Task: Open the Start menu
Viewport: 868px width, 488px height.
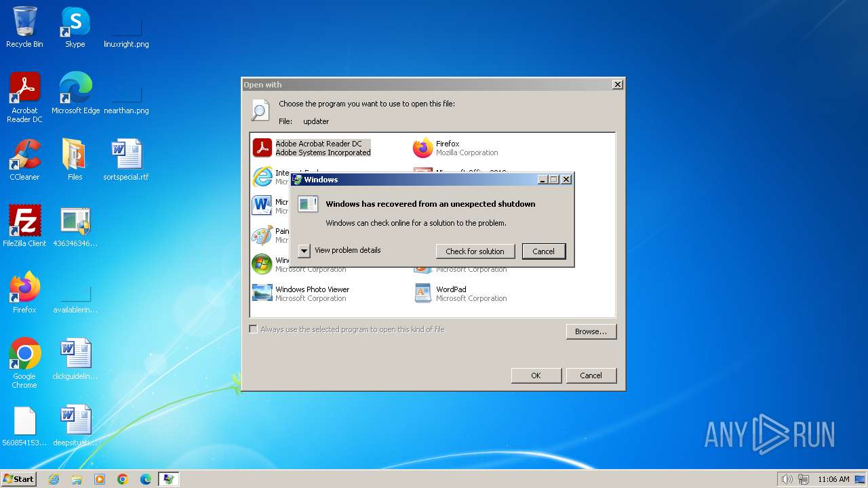Action: pyautogui.click(x=19, y=479)
